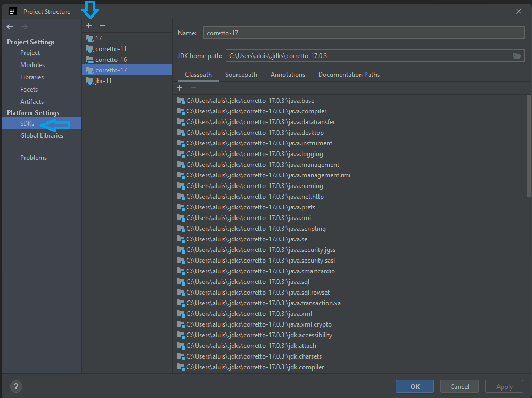Click the IntelliJ logo in the title bar
Viewport: 532px width, 398px height.
(x=13, y=11)
